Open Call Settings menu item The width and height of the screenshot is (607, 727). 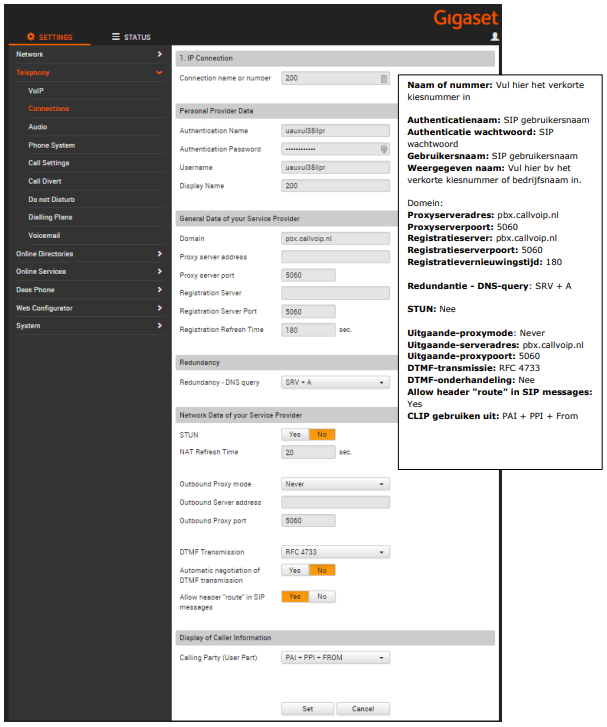pos(49,163)
